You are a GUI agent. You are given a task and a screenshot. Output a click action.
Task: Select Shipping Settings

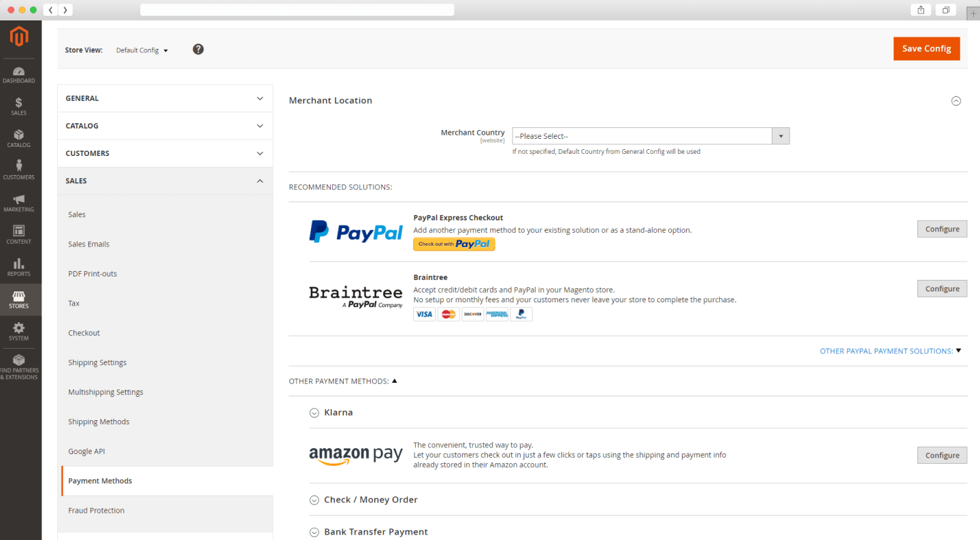(97, 362)
